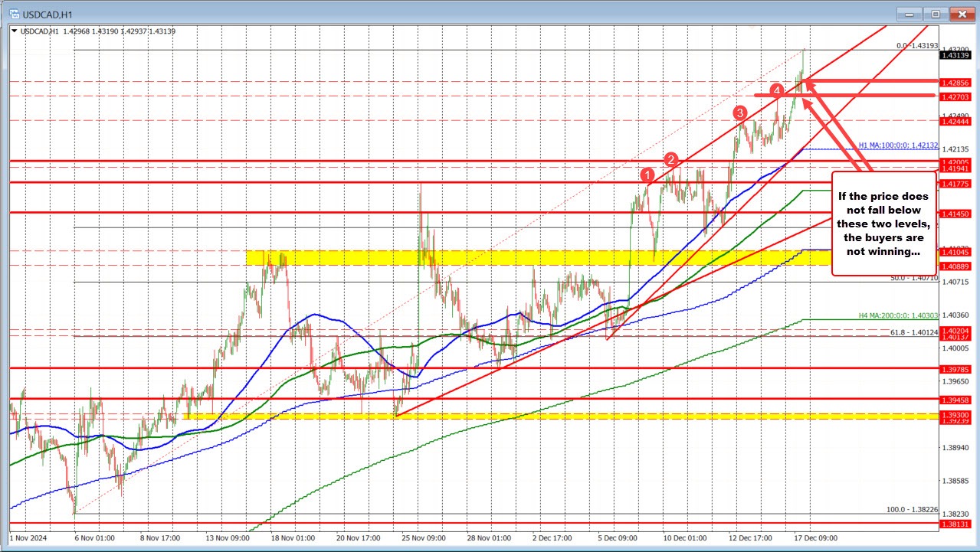980x552 pixels.
Task: Click the black current price tag 1.43139
Action: tap(955, 55)
